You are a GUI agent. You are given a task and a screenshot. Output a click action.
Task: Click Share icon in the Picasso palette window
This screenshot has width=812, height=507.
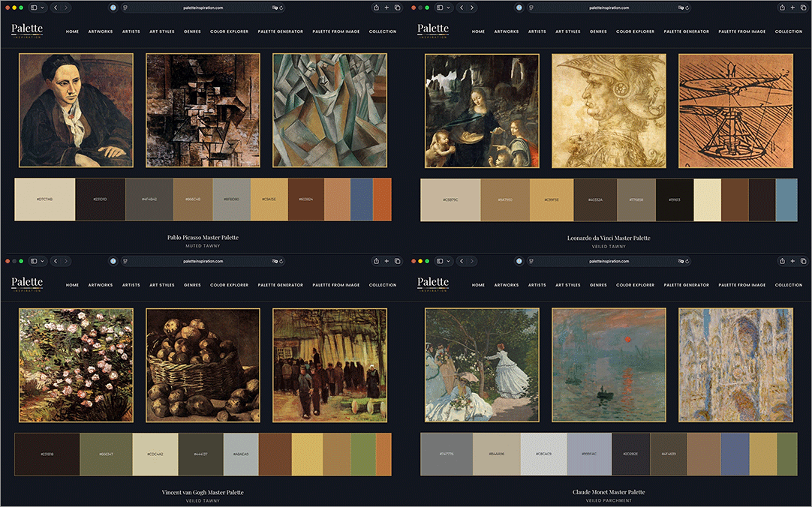pyautogui.click(x=376, y=7)
